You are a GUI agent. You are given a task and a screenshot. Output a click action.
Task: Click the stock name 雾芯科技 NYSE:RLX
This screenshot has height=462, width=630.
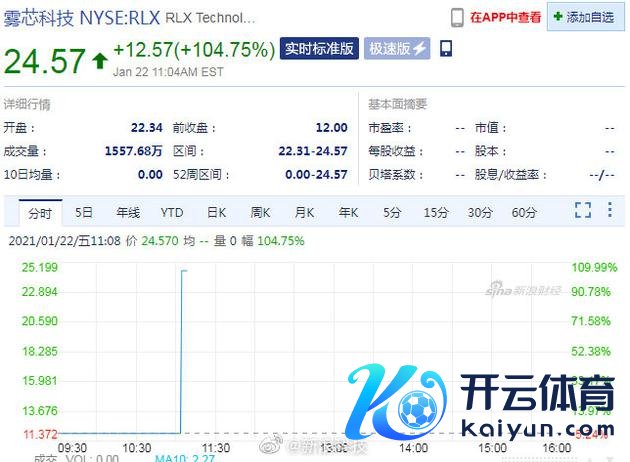tap(82, 18)
